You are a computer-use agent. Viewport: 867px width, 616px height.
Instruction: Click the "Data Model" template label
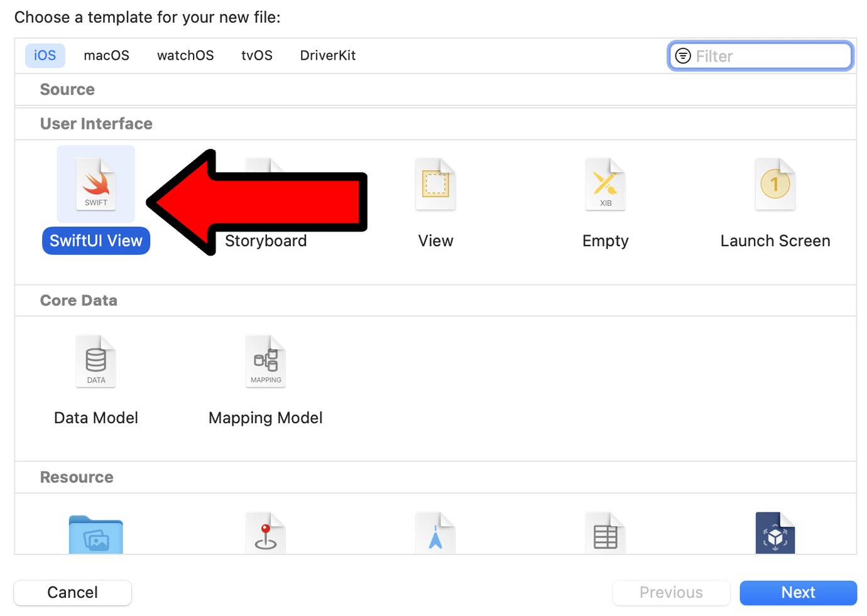(x=96, y=418)
